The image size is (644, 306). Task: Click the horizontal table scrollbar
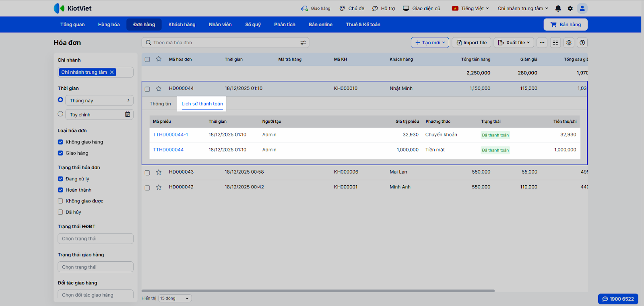pyautogui.click(x=318, y=291)
